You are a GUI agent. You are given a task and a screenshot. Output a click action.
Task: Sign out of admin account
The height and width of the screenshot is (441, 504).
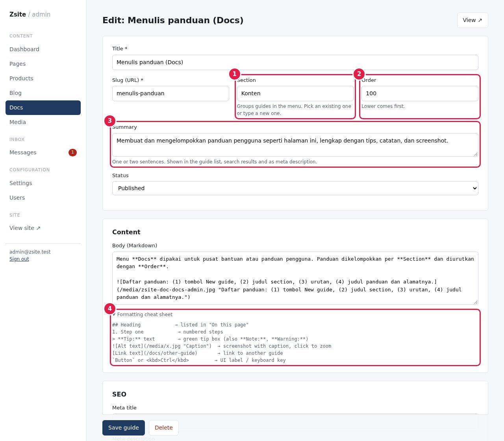coord(19,259)
